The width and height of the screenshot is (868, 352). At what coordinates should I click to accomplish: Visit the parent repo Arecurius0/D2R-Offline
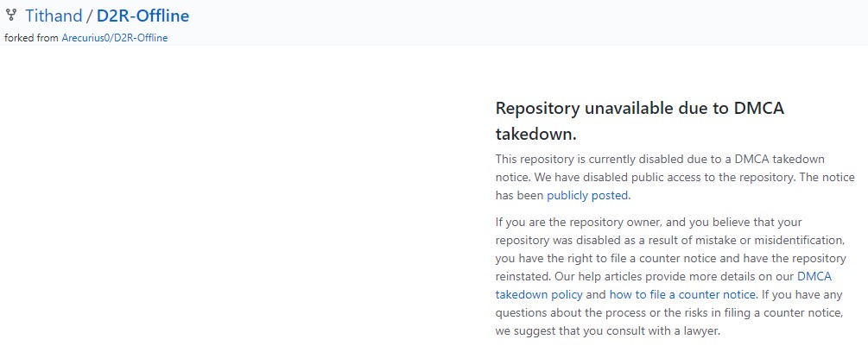tap(115, 38)
